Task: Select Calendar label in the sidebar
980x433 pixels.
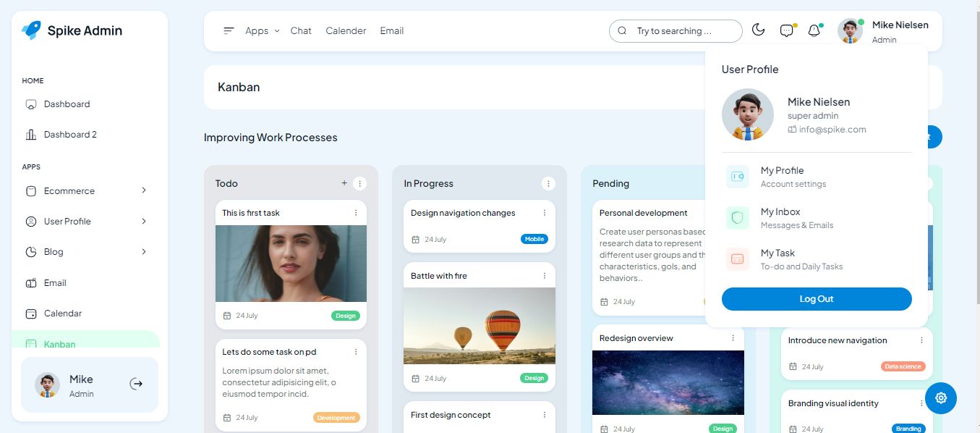Action: coord(63,314)
